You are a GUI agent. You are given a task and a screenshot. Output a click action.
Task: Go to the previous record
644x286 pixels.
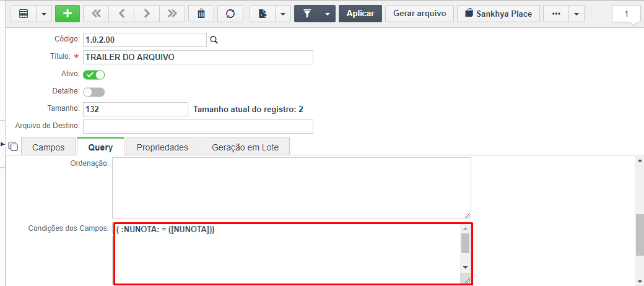pos(121,14)
